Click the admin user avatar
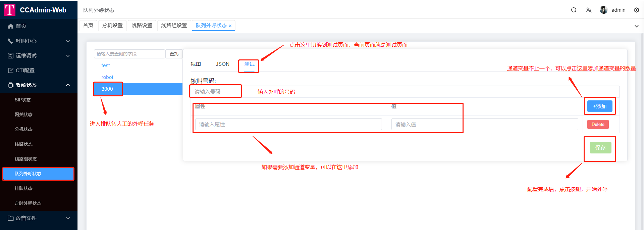This screenshot has width=644, height=230. point(603,10)
